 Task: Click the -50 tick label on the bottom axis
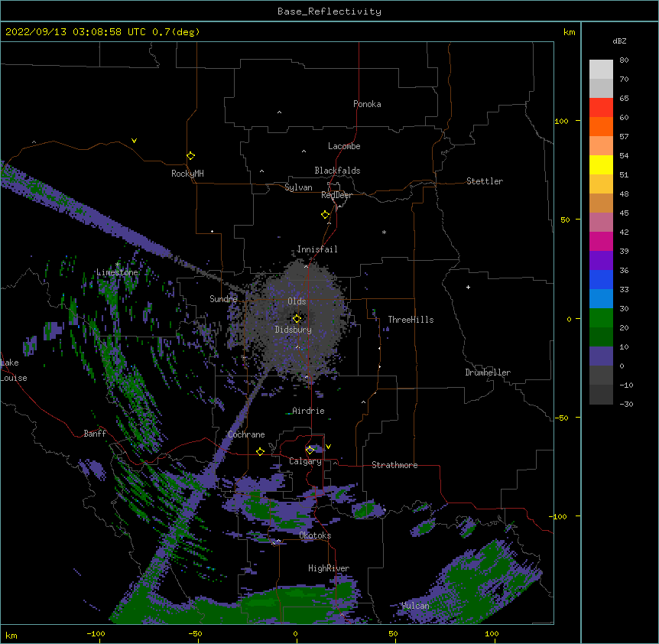tap(195, 633)
